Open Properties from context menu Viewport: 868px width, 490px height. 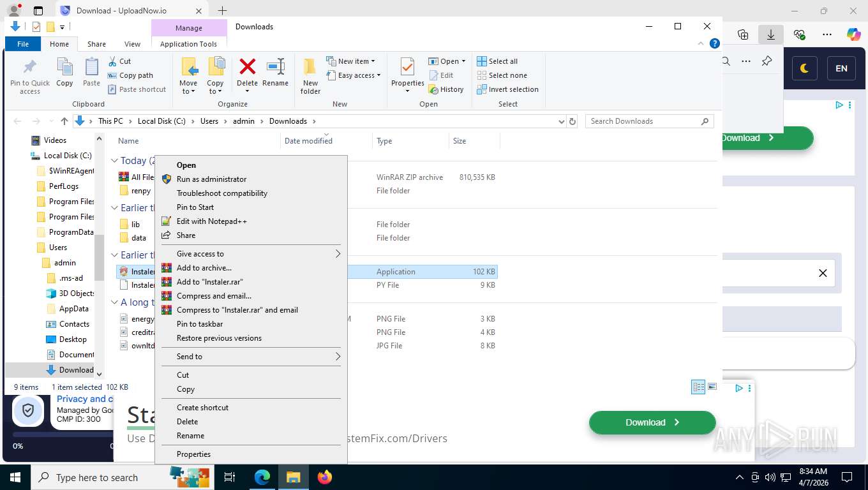pos(251,454)
